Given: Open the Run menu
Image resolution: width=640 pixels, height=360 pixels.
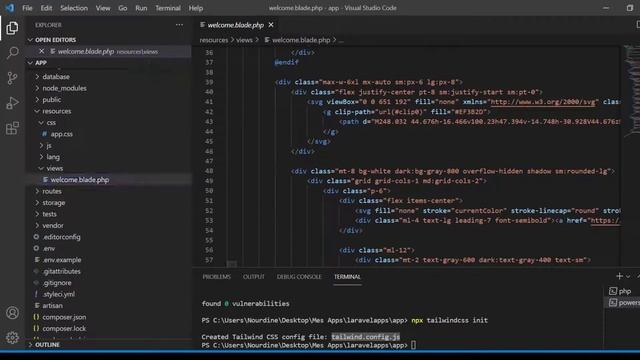Looking at the screenshot, I should pos(141,8).
